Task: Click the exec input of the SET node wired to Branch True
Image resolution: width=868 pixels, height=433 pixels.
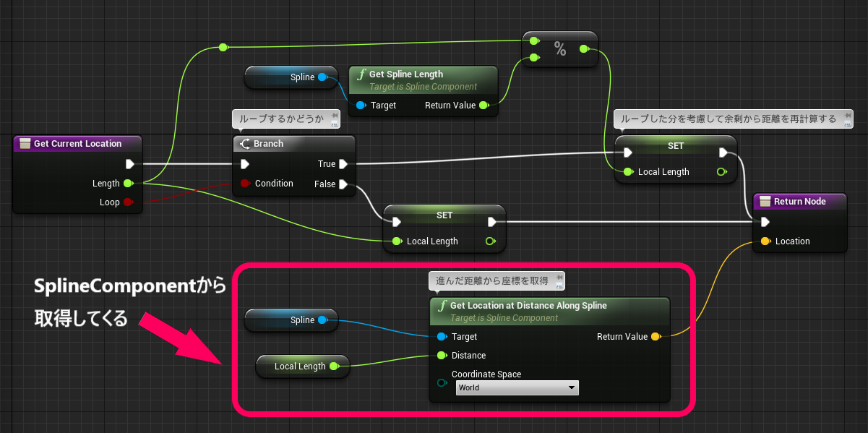Action: point(628,153)
